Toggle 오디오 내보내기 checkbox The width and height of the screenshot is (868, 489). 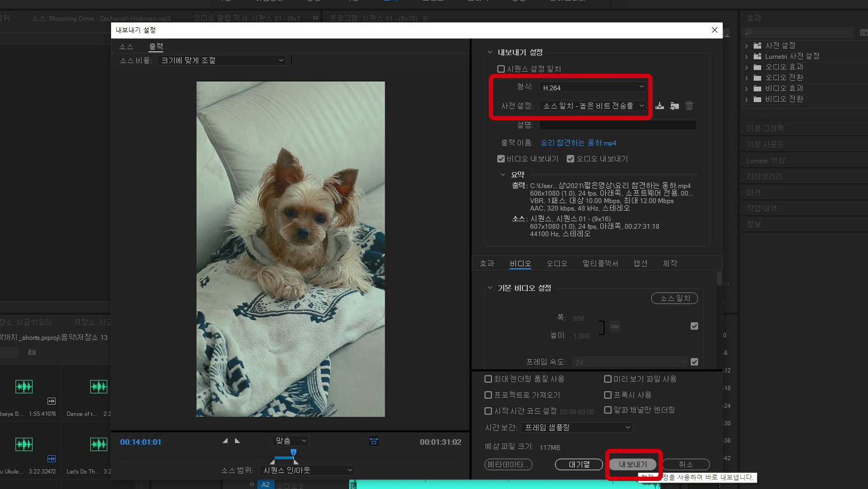[570, 159]
